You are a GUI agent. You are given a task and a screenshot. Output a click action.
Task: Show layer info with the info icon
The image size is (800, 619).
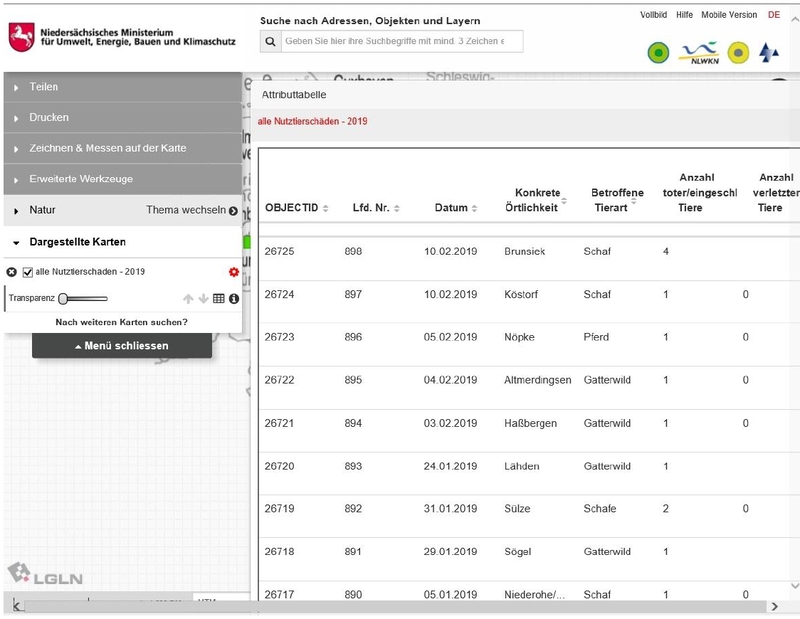point(234,298)
